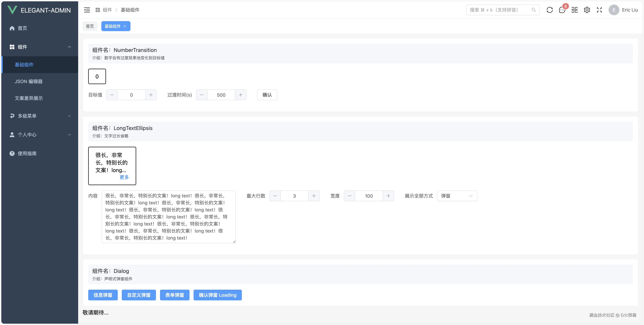This screenshot has height=325, width=644.
Task: Click Eric Liu user avatar
Action: pos(614,10)
